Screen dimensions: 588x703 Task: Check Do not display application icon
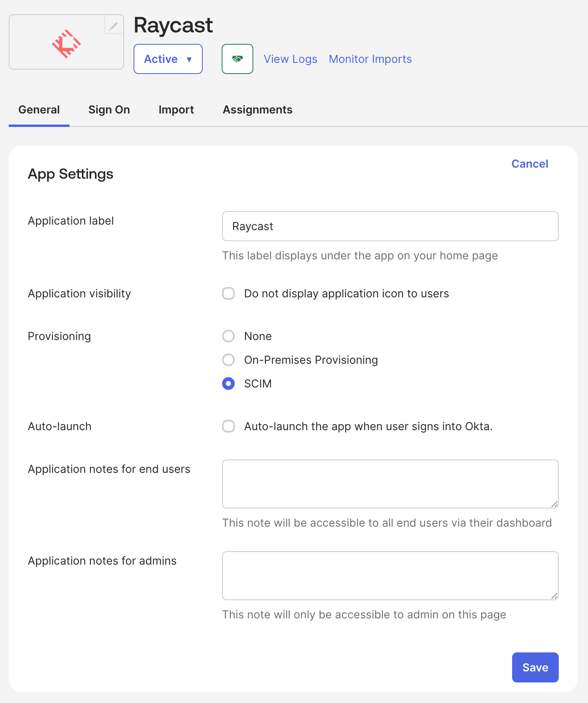click(x=228, y=293)
